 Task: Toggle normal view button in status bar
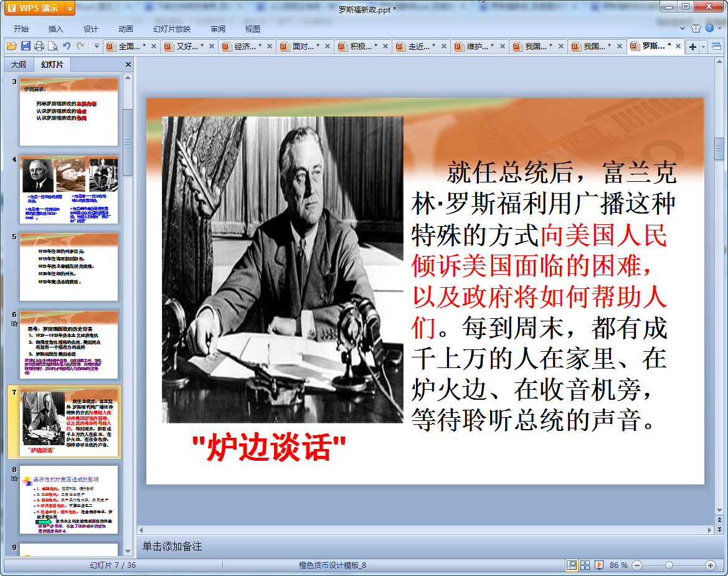[572, 565]
